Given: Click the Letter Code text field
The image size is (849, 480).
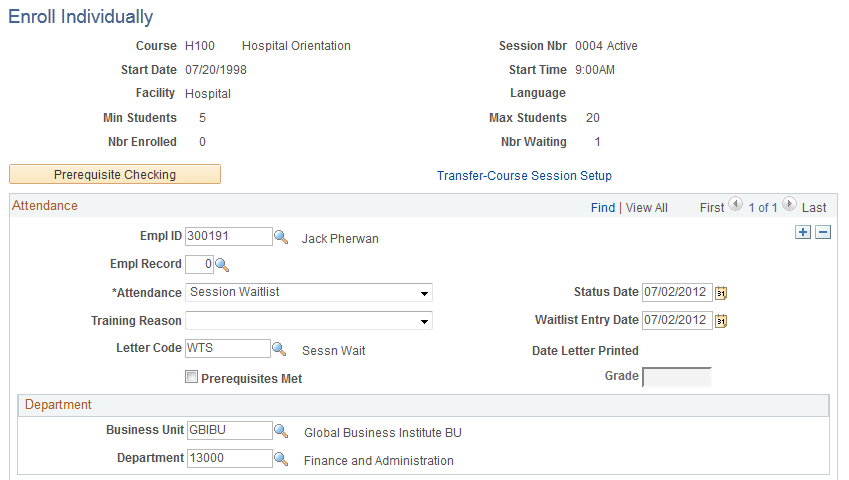Looking at the screenshot, I should (228, 348).
